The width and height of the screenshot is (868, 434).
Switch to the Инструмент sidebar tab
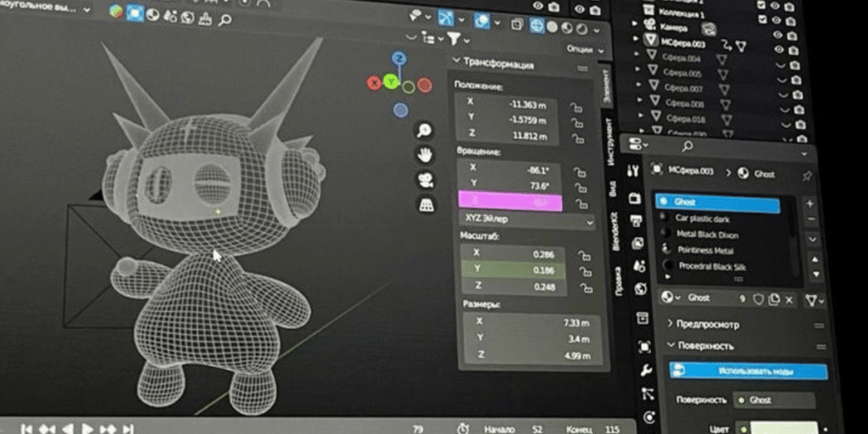pos(610,142)
